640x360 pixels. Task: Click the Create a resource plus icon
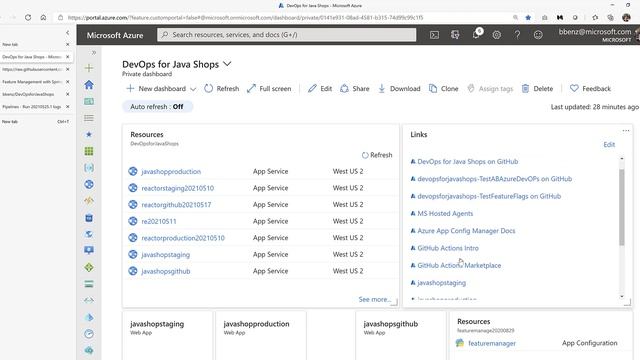[x=89, y=68]
